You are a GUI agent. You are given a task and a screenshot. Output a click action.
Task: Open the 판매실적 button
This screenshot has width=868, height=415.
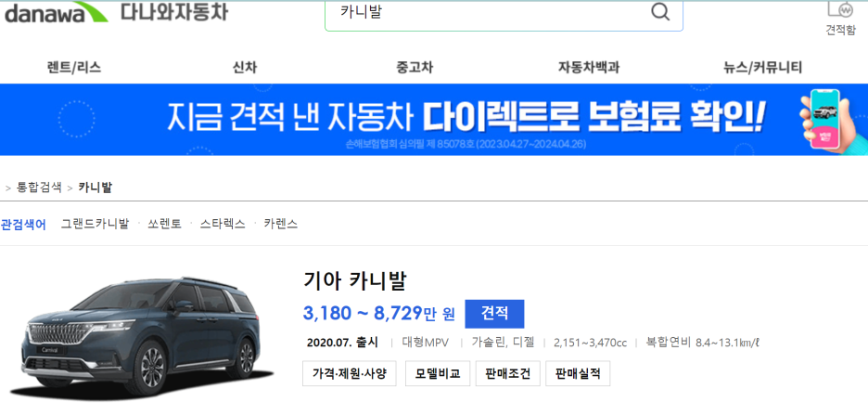pyautogui.click(x=578, y=373)
